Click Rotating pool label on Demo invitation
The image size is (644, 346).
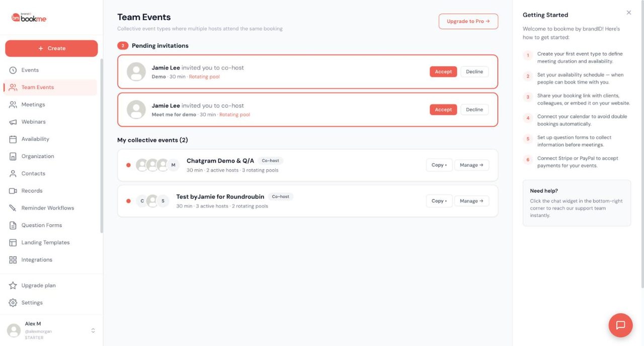coord(204,77)
